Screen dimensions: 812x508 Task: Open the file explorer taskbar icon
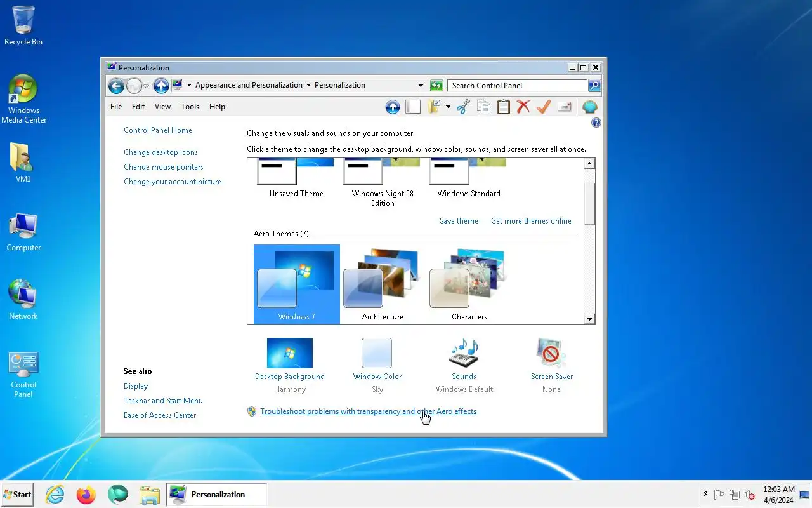[149, 494]
